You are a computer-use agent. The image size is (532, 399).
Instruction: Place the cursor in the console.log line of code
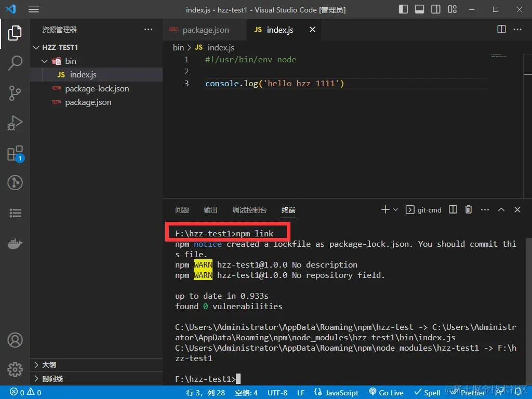pos(274,84)
